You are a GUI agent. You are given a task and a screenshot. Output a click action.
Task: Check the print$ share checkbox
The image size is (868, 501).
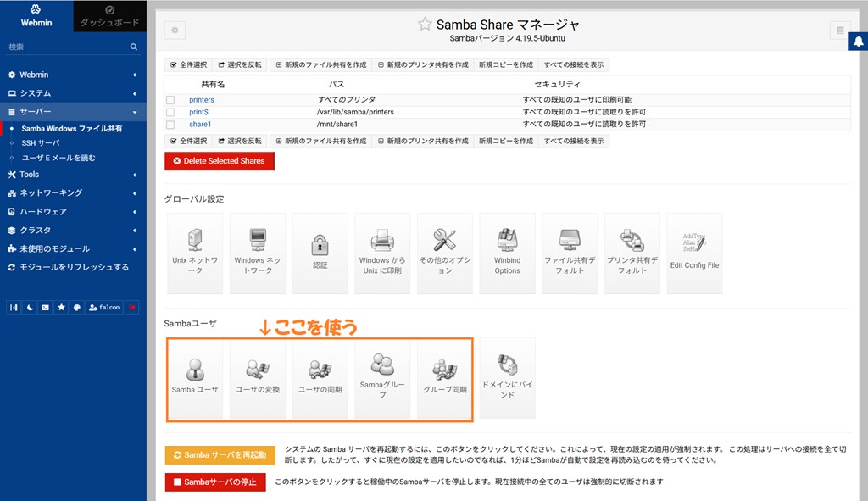point(170,112)
